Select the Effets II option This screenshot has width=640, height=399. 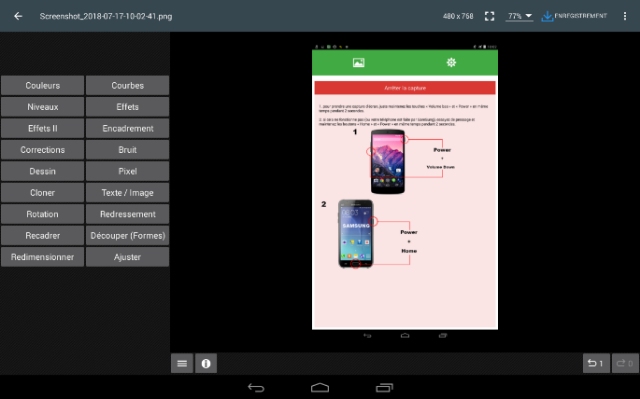click(x=42, y=129)
